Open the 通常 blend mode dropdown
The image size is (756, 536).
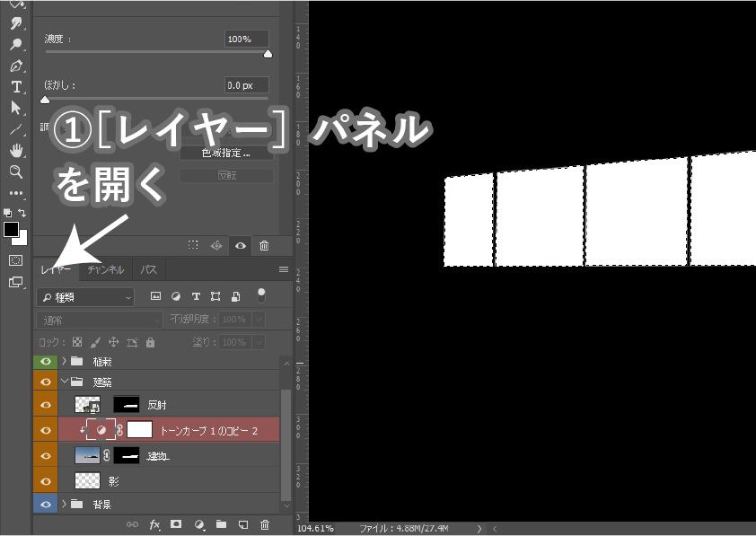coord(100,320)
